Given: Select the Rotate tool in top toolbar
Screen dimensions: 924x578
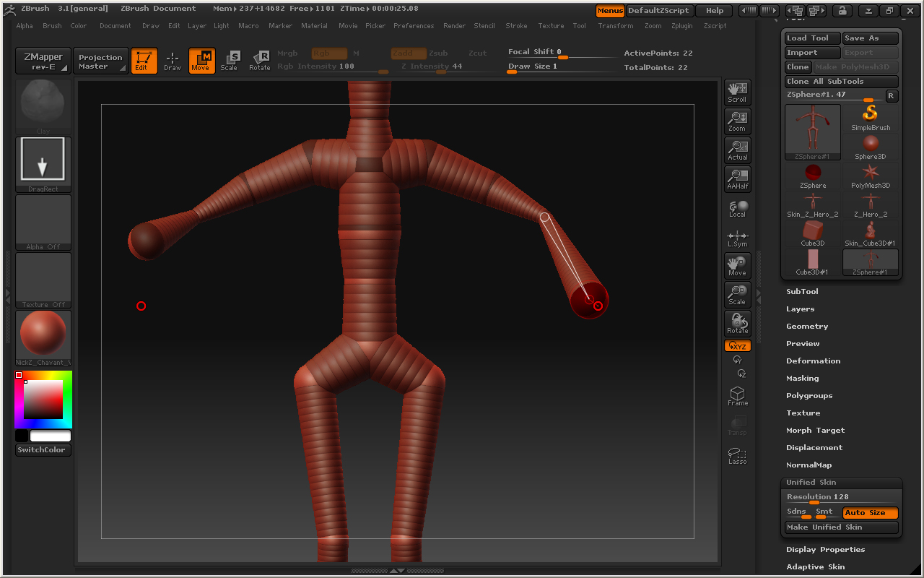Looking at the screenshot, I should [x=259, y=61].
